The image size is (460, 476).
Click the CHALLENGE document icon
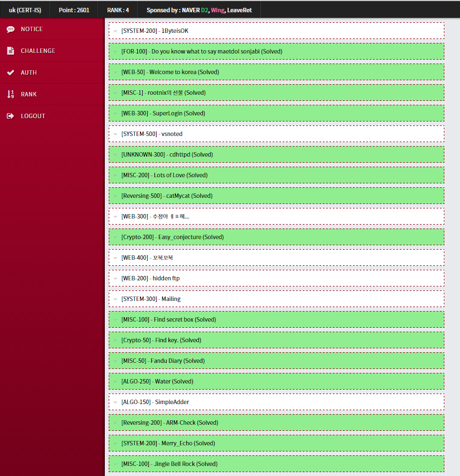(x=11, y=51)
